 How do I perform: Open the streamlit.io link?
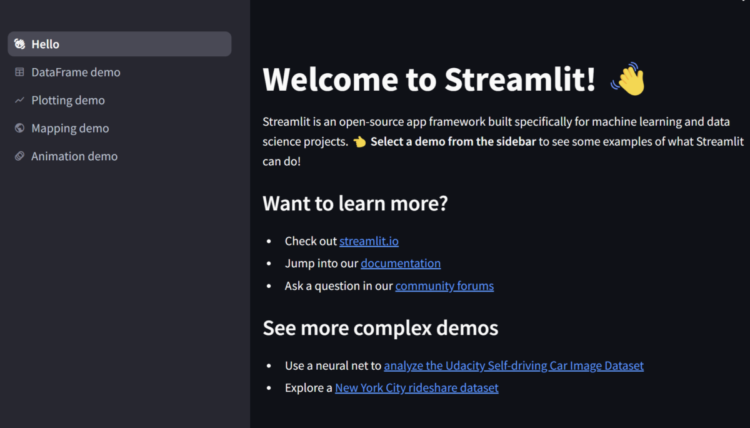click(x=369, y=241)
